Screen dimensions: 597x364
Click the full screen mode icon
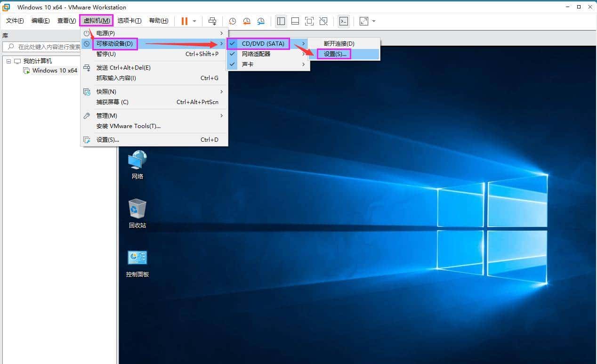pyautogui.click(x=309, y=21)
